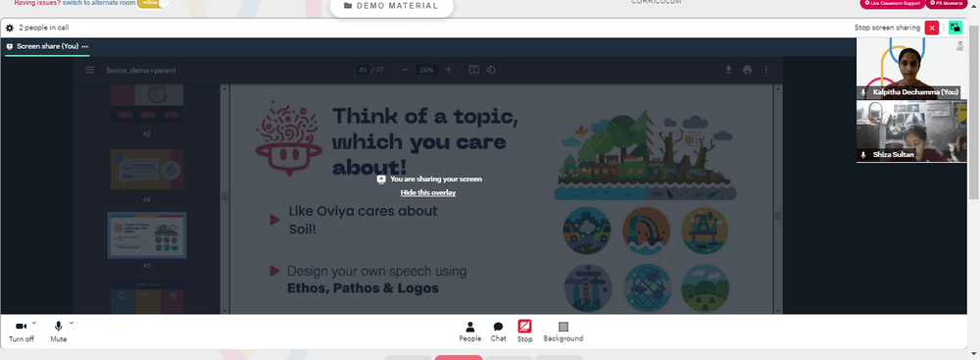Viewport: 980px width, 360px height.
Task: Click the fit to page icon
Action: pos(473,70)
